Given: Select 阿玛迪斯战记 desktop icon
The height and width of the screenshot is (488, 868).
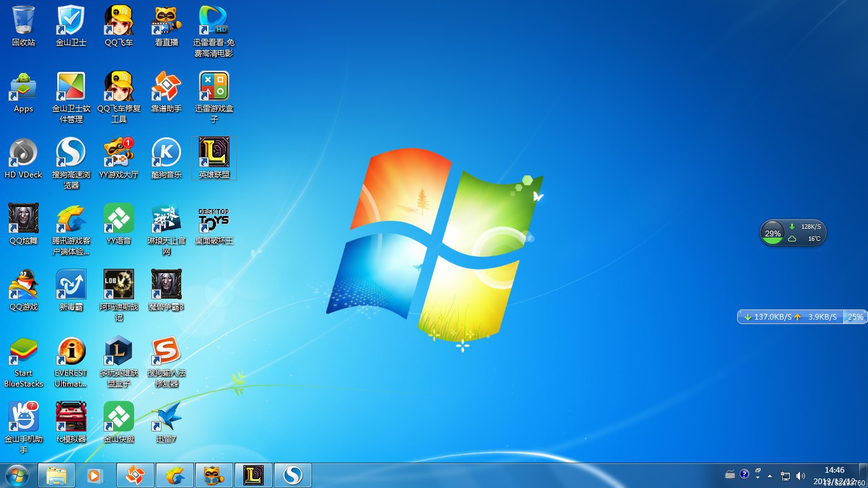Looking at the screenshot, I should point(119,295).
